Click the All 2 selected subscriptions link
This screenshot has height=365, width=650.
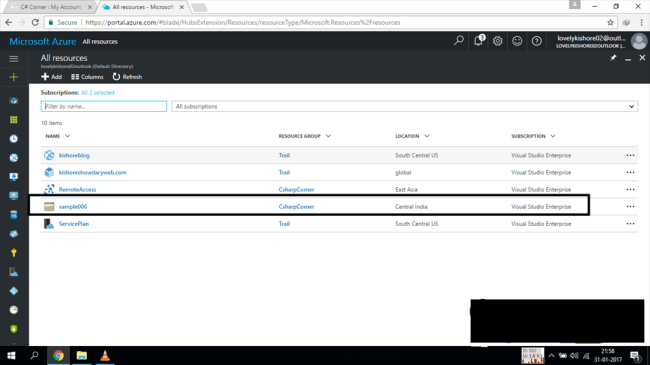click(98, 92)
